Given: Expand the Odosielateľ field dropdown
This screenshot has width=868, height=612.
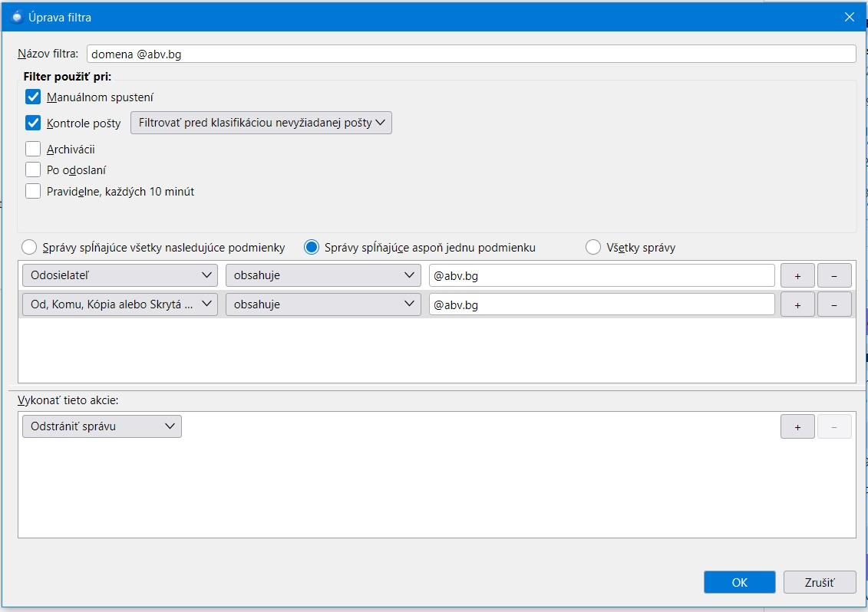Looking at the screenshot, I should [120, 276].
